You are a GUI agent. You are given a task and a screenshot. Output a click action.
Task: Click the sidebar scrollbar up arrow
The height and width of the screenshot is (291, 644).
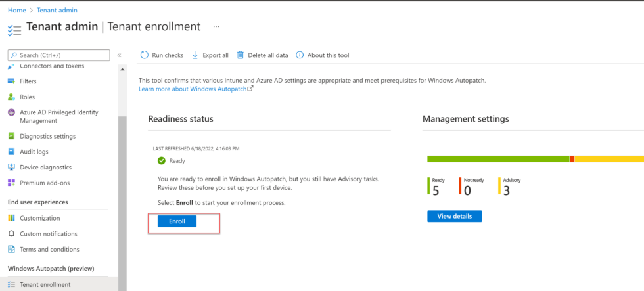(x=122, y=70)
